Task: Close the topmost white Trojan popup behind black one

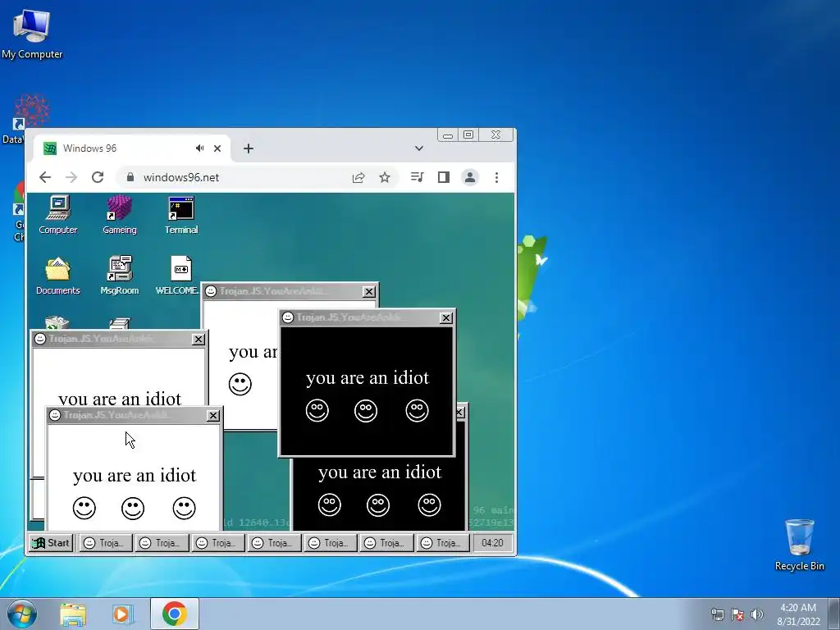Action: coord(369,291)
